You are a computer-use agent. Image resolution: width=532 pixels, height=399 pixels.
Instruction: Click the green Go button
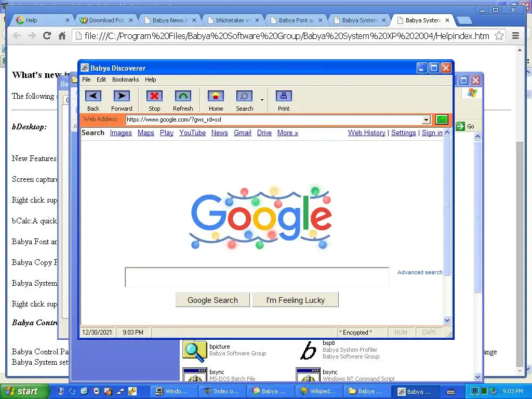pyautogui.click(x=442, y=120)
